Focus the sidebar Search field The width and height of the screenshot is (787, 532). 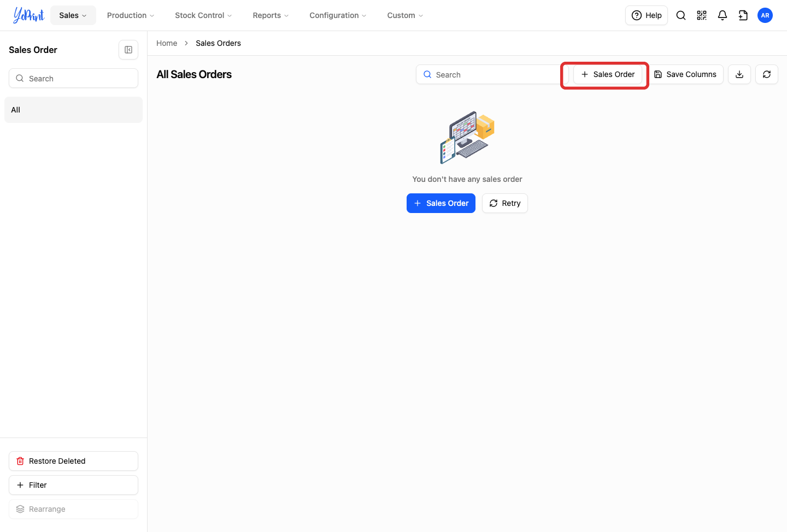(73, 78)
